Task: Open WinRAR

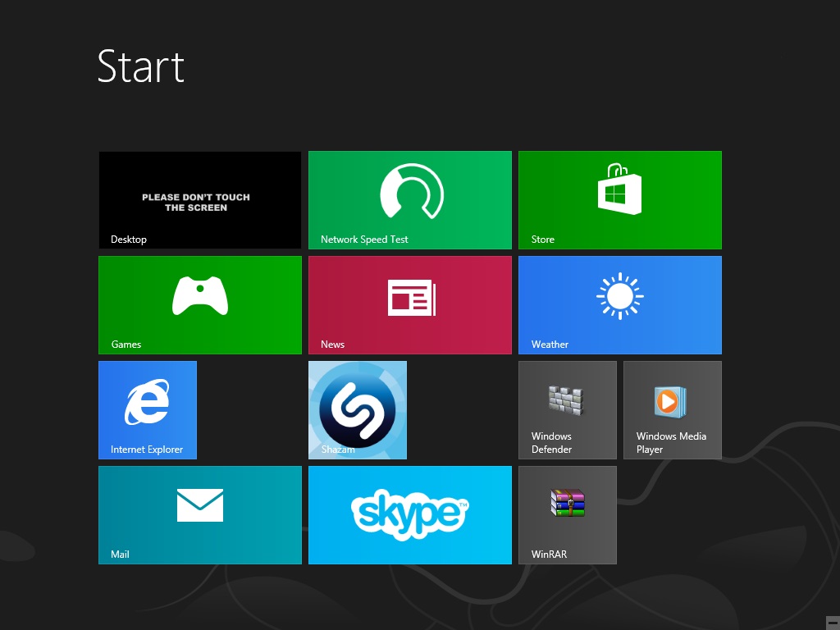Action: 568,515
